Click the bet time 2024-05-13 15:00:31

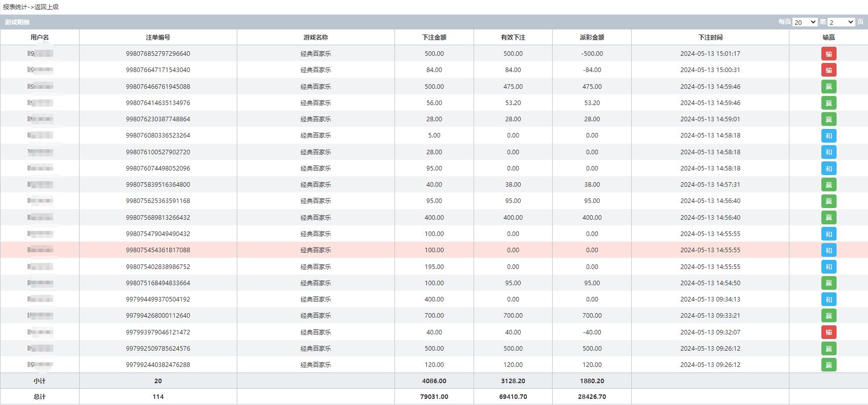(x=710, y=70)
